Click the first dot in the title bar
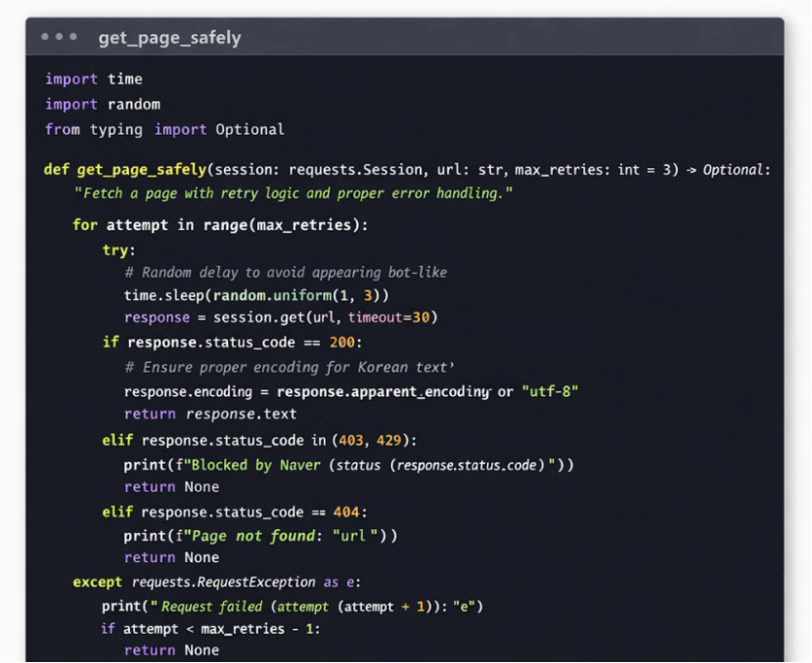 pyautogui.click(x=45, y=37)
